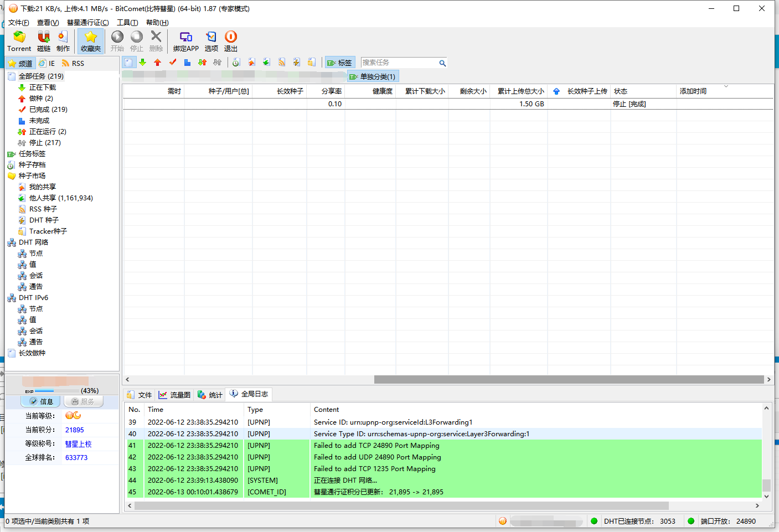Toggle the 单独分类(1) category filter

coord(373,76)
